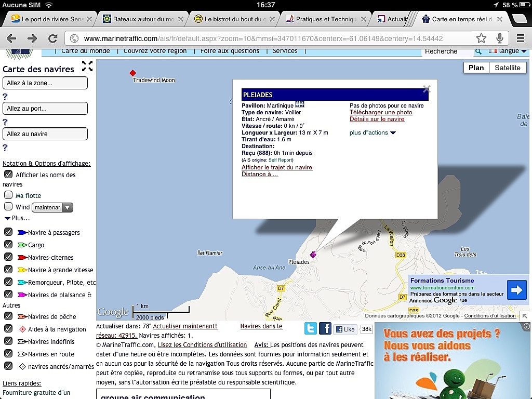The width and height of the screenshot is (532, 399).
Task: Click the help question mark below 'Allez au port'
Action: (x=5, y=122)
